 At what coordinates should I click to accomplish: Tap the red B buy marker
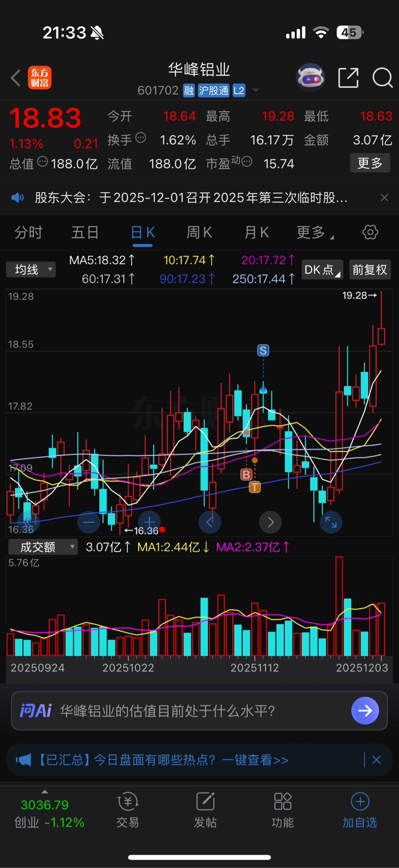coord(246,474)
